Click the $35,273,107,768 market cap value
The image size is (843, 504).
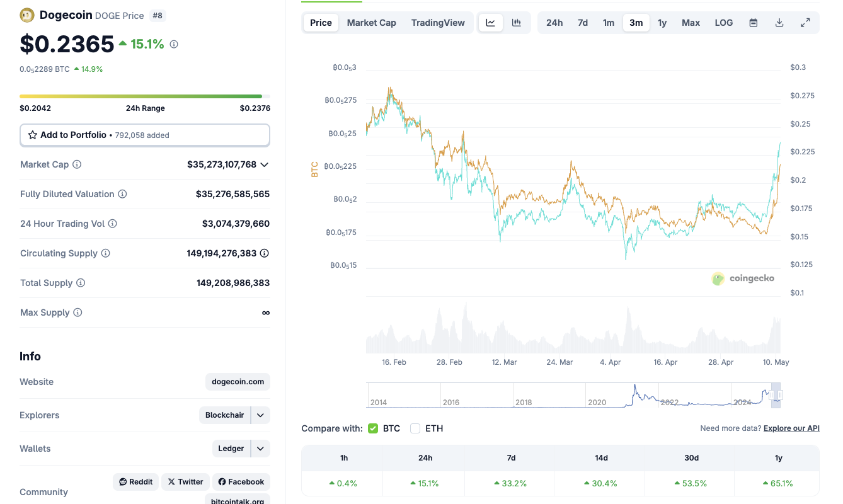tap(222, 164)
